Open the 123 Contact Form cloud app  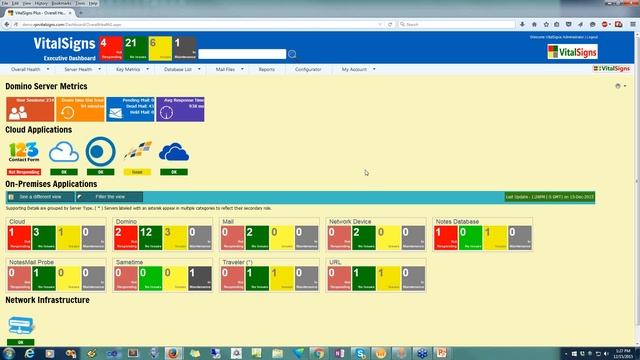point(24,152)
